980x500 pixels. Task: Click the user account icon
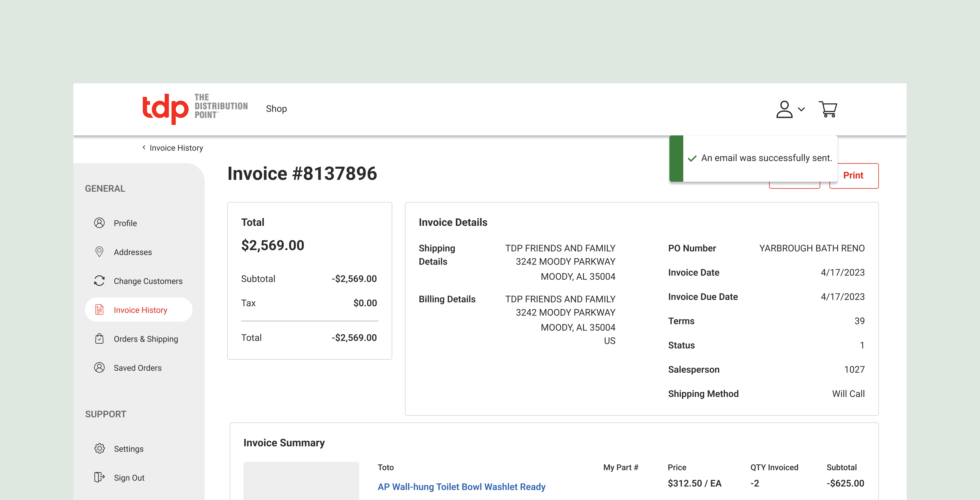pyautogui.click(x=784, y=109)
